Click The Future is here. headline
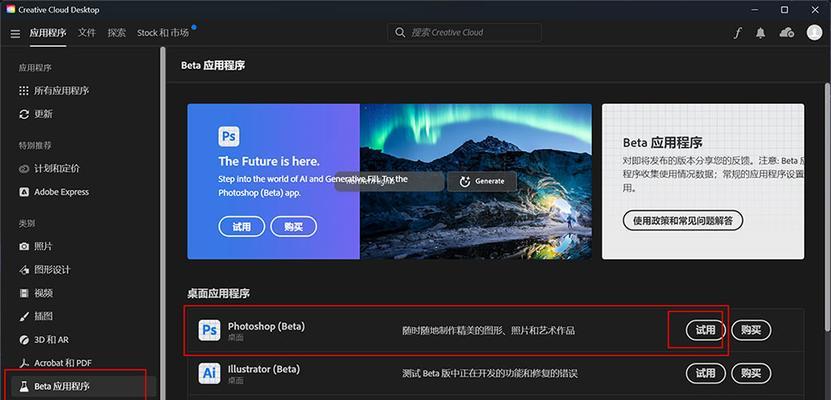 tap(269, 161)
